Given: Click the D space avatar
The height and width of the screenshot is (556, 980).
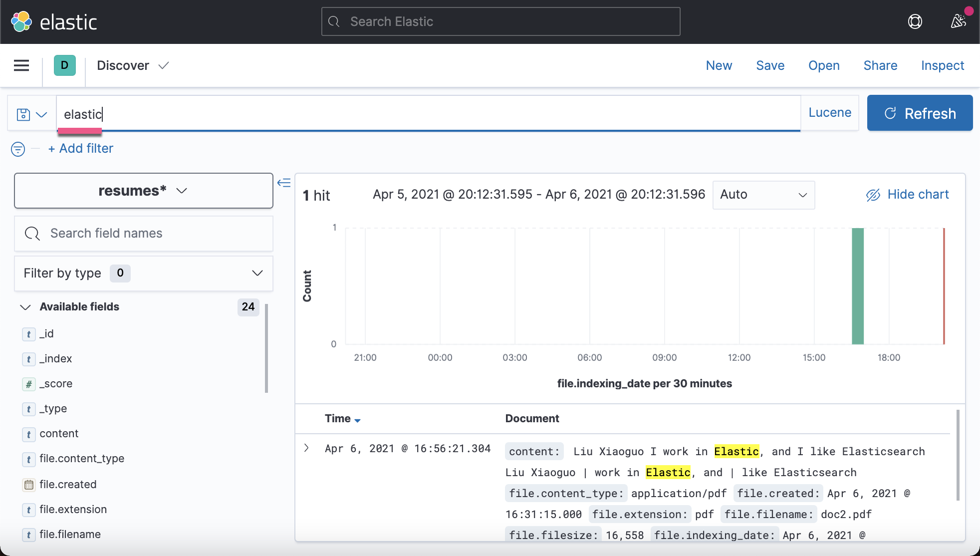Looking at the screenshot, I should pyautogui.click(x=64, y=65).
